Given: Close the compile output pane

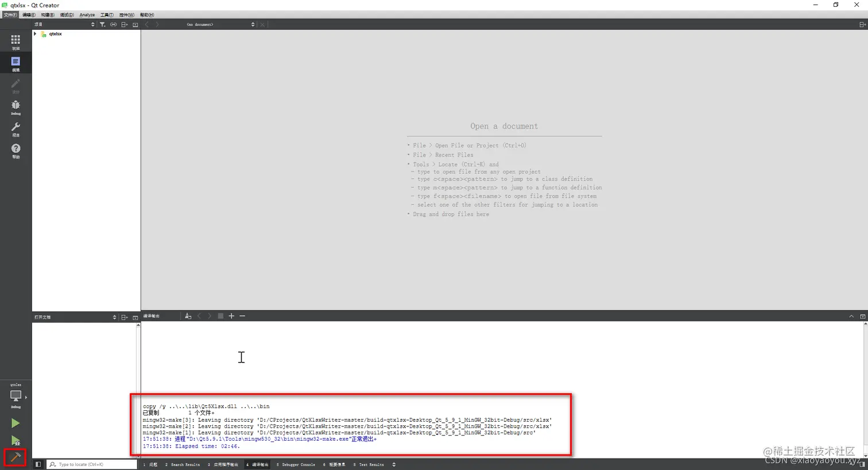Looking at the screenshot, I should (x=862, y=316).
